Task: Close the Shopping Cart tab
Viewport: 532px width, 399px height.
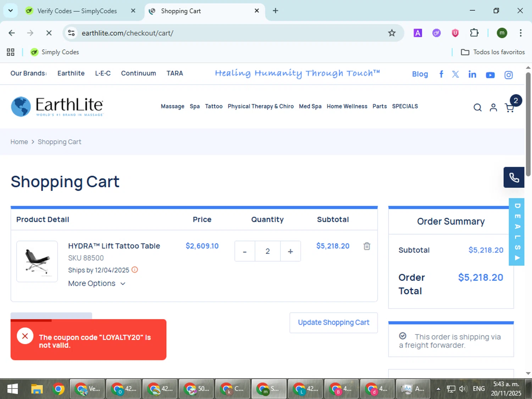Action: point(257,11)
